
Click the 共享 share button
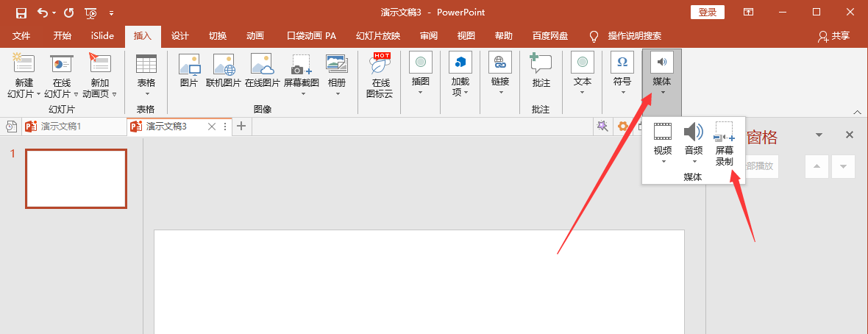[x=833, y=36]
